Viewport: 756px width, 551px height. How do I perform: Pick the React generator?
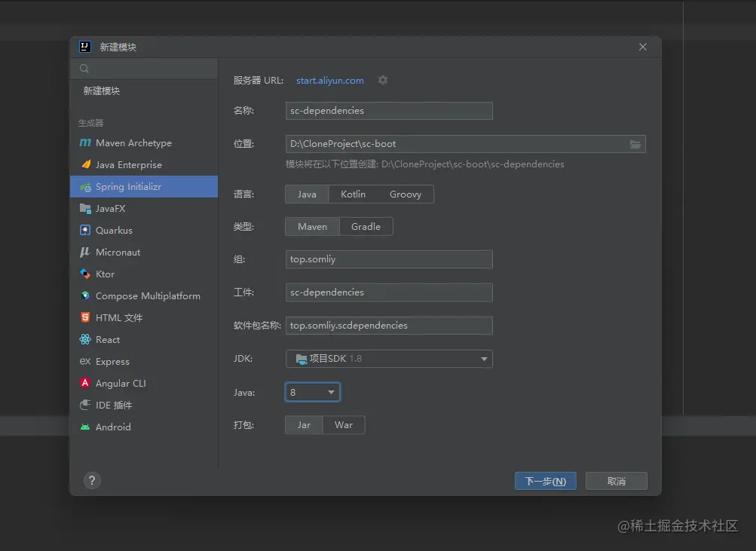pyautogui.click(x=108, y=339)
